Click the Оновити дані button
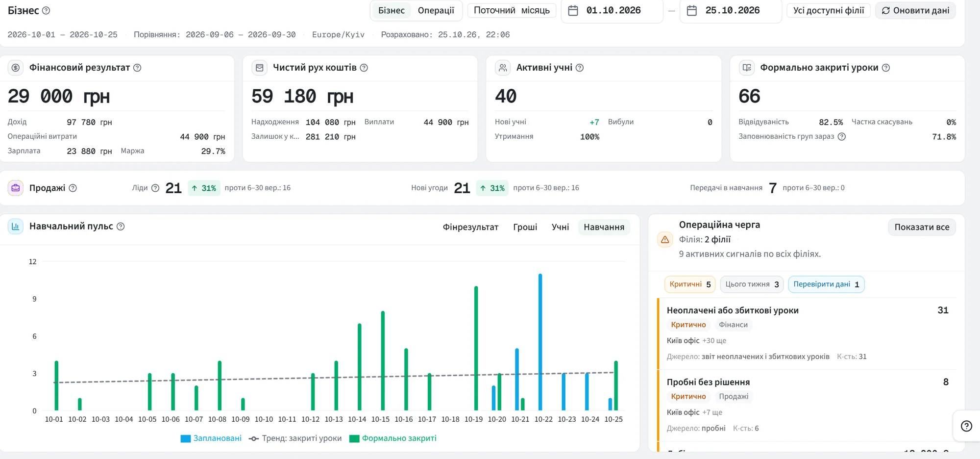This screenshot has width=980, height=459. pos(915,10)
